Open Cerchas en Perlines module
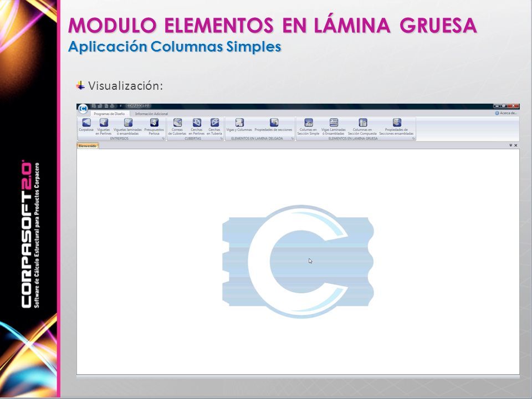Image resolution: width=532 pixels, height=399 pixels. (196, 127)
